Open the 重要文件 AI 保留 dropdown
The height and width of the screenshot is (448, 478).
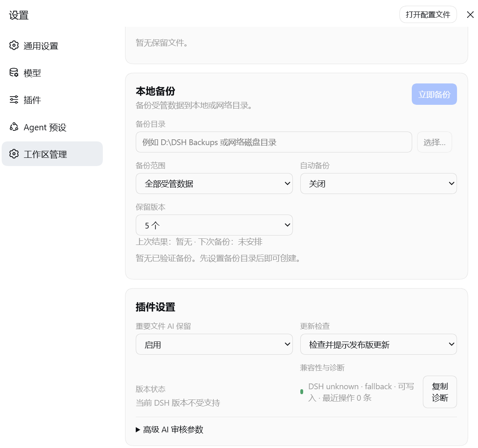[x=214, y=344]
